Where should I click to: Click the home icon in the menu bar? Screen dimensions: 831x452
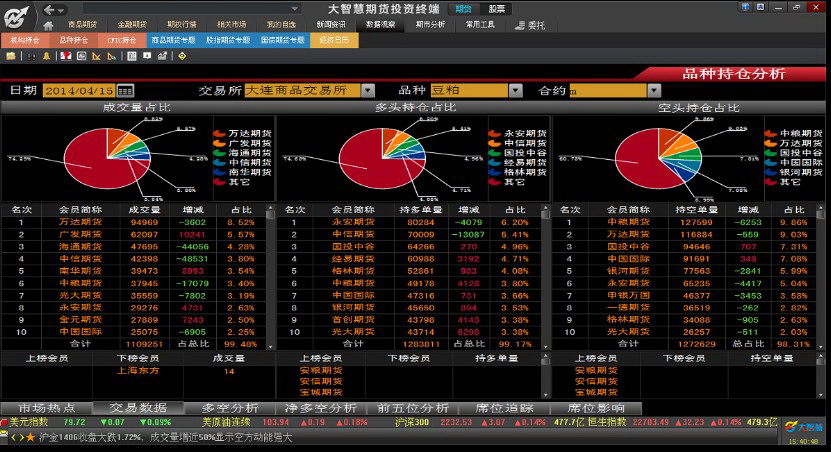tap(48, 25)
